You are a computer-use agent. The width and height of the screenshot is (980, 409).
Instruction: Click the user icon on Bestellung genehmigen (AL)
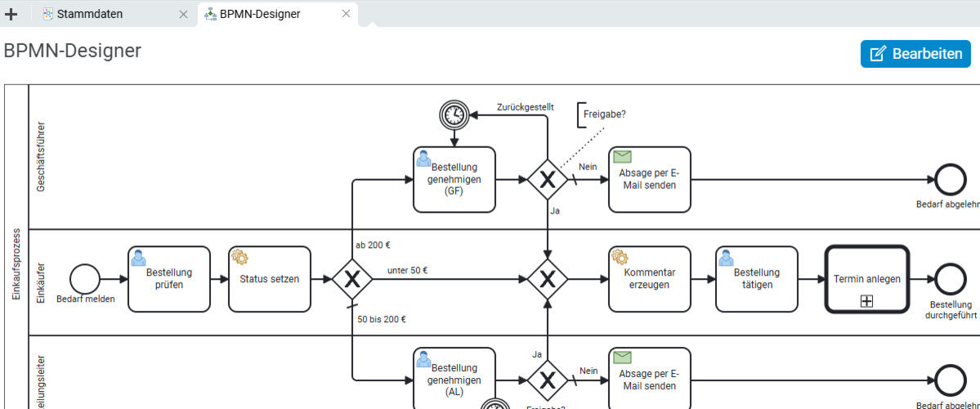tap(424, 360)
